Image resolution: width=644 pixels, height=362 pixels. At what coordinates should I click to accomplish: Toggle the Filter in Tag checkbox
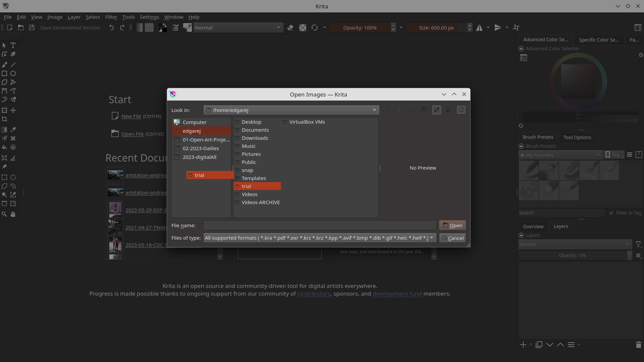(611, 213)
